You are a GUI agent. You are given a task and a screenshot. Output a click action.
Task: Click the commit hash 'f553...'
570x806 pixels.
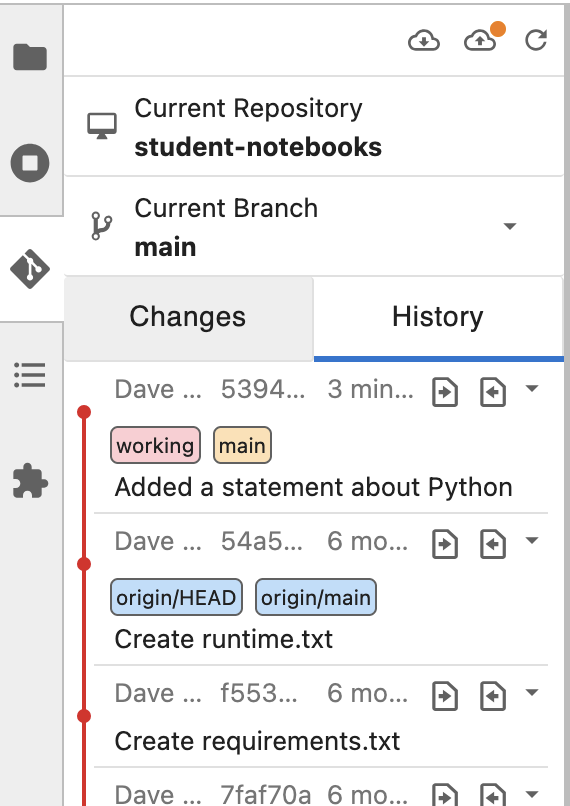click(x=259, y=693)
